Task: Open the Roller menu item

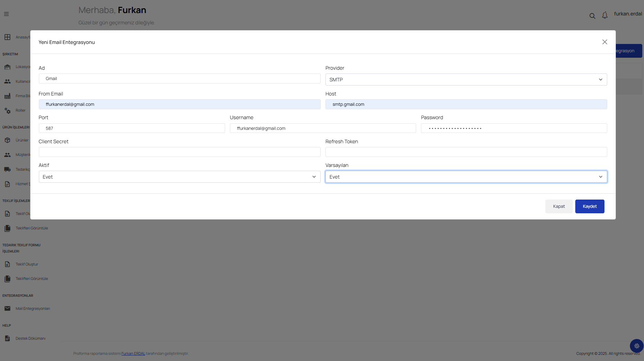Action: (x=20, y=111)
